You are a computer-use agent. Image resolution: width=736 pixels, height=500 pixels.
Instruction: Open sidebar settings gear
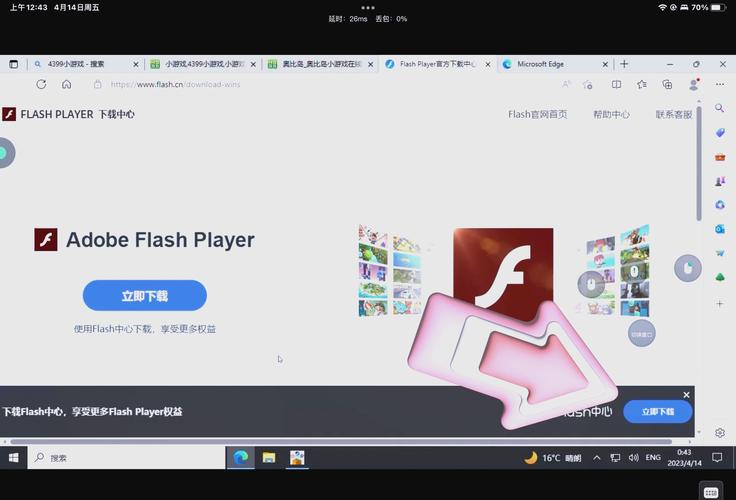coord(720,432)
